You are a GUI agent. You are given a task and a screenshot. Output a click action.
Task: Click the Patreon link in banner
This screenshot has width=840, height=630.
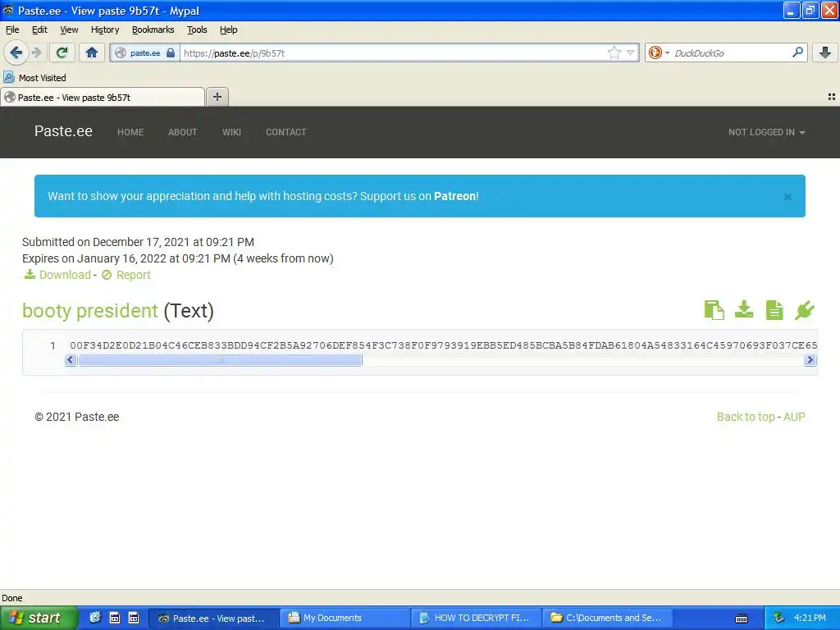(454, 196)
